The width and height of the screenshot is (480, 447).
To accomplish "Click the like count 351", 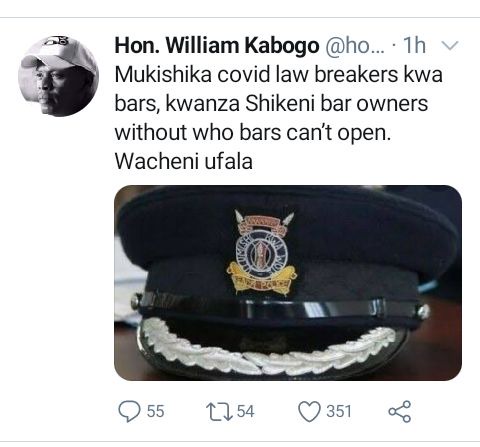I will pos(339,411).
